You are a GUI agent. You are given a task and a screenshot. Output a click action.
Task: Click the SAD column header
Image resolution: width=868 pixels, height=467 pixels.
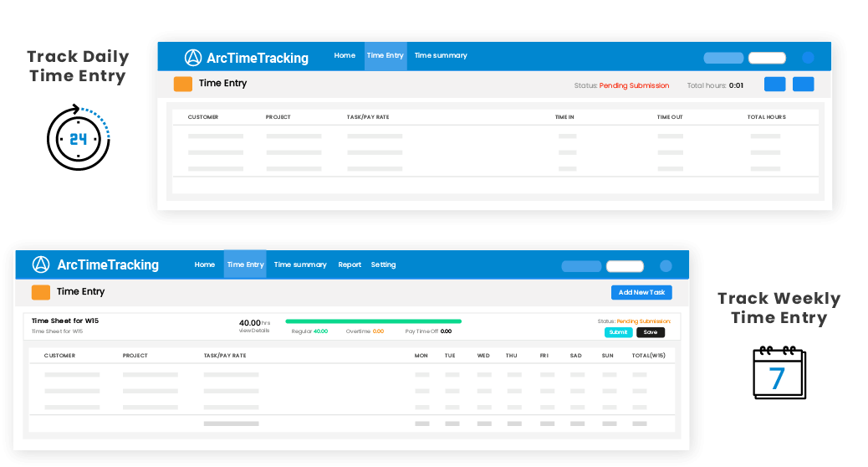575,356
